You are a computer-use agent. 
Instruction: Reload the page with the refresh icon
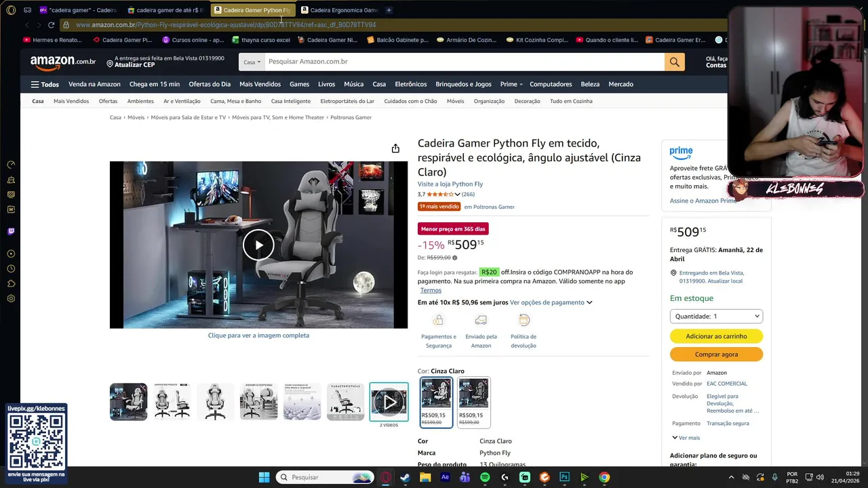pos(51,25)
